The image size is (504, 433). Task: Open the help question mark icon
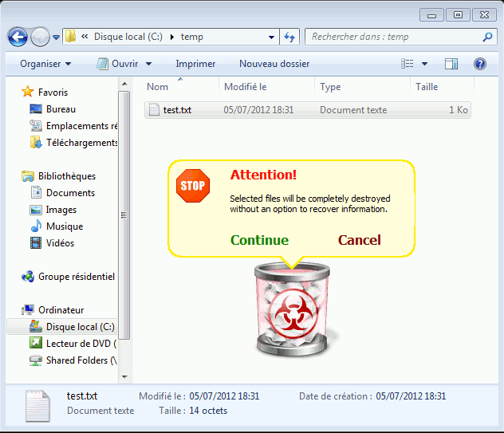[480, 64]
